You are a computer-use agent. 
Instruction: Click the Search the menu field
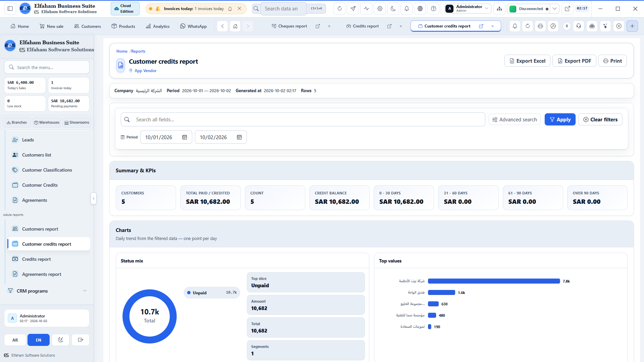click(x=47, y=67)
